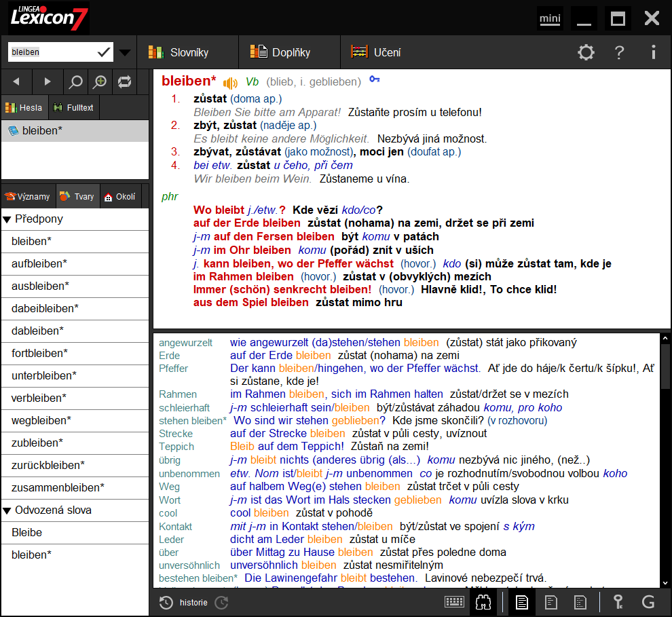Click the Lingea Lexicon 7 logo
The image size is (672, 617).
49,18
